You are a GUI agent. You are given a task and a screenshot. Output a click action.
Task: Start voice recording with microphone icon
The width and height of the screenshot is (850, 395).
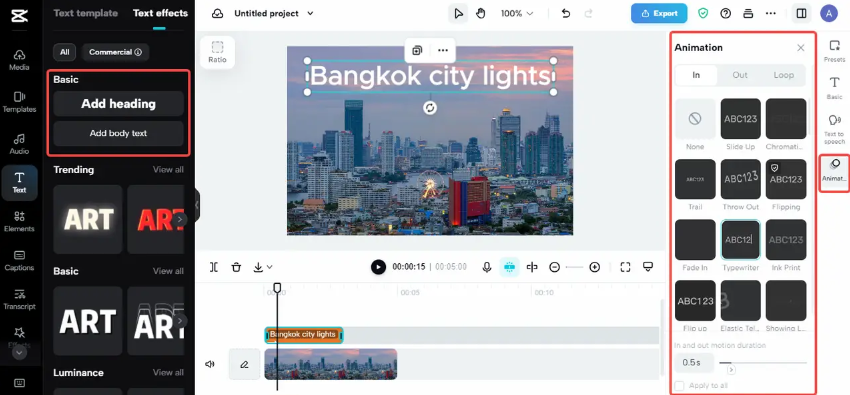point(487,267)
